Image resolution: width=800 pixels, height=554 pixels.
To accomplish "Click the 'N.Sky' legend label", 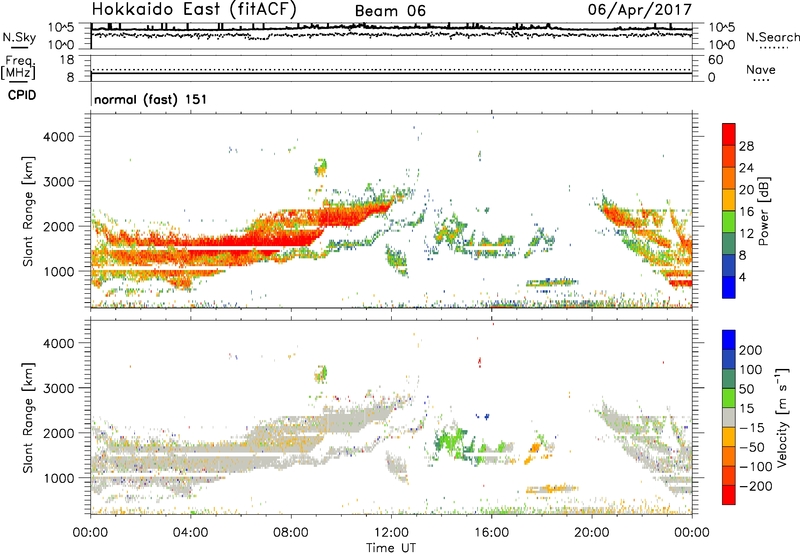I will 19,37.
